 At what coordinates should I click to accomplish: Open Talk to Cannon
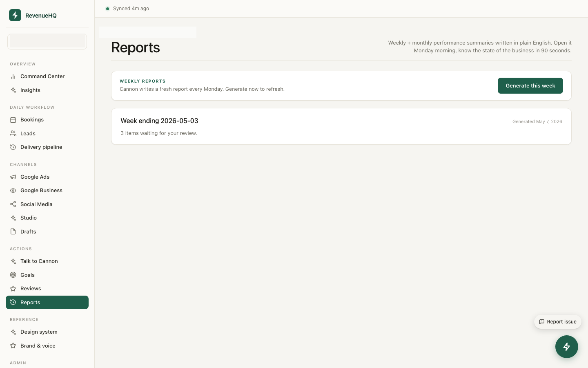(x=47, y=261)
